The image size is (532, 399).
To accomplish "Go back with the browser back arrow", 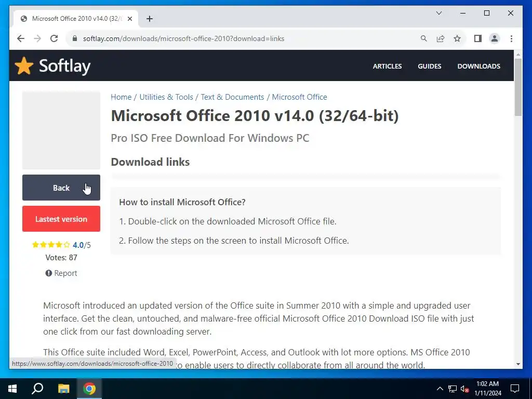I will pyautogui.click(x=21, y=38).
